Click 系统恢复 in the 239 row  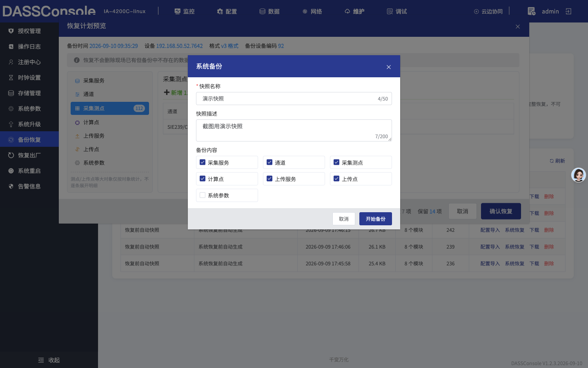514,247
